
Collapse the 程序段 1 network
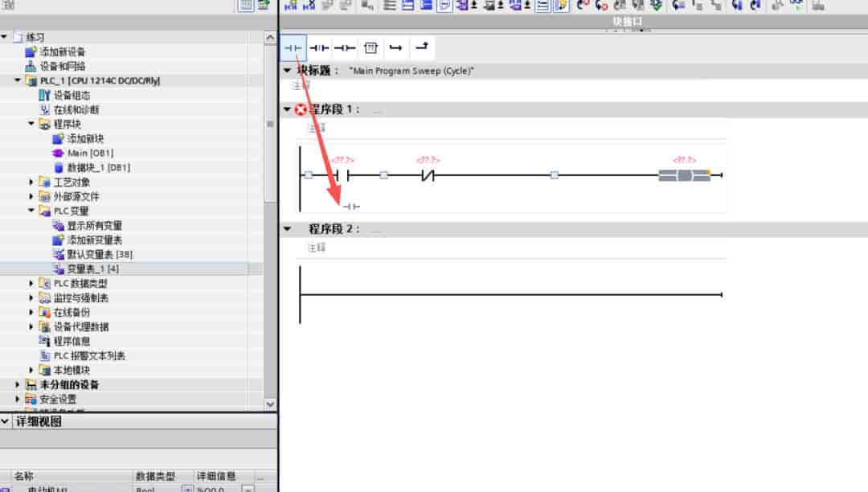287,109
